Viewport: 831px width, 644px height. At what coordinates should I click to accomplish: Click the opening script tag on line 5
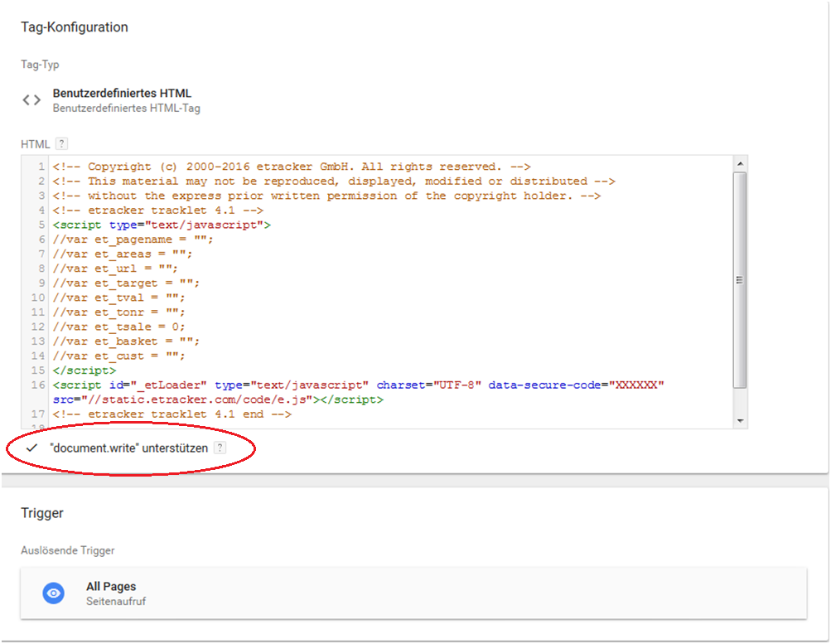[162, 225]
